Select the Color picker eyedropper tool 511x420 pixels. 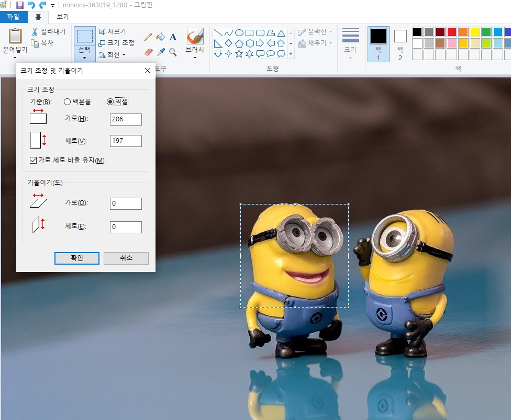[x=161, y=52]
